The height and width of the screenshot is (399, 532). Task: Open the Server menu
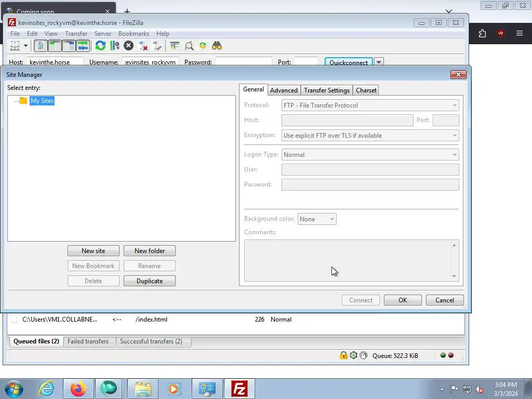(x=103, y=34)
